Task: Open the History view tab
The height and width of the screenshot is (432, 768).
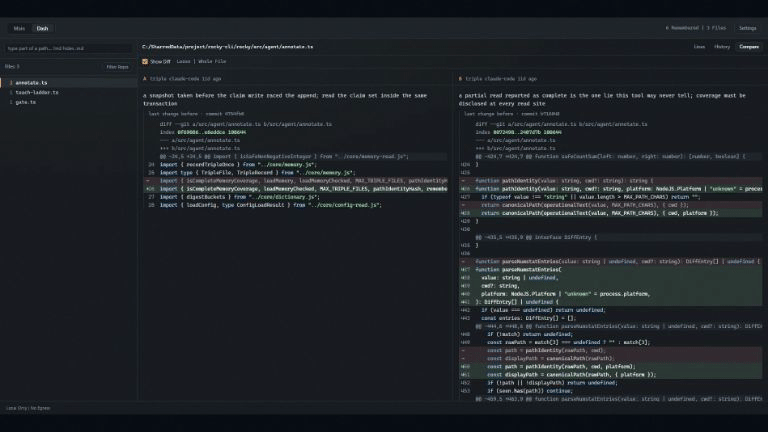Action: coord(721,47)
